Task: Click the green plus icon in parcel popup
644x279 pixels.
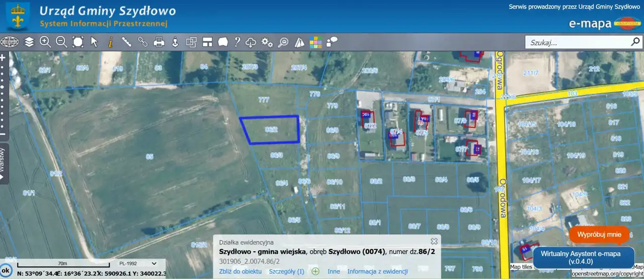Action: (315, 271)
